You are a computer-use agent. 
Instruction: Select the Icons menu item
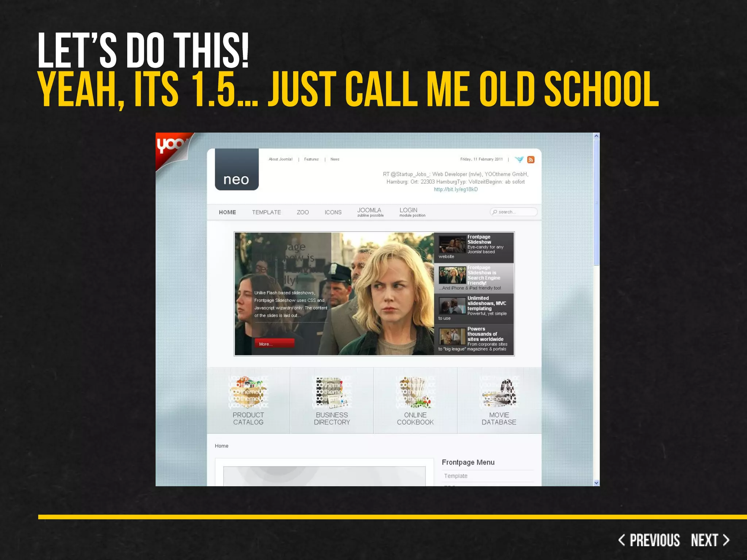(x=333, y=212)
